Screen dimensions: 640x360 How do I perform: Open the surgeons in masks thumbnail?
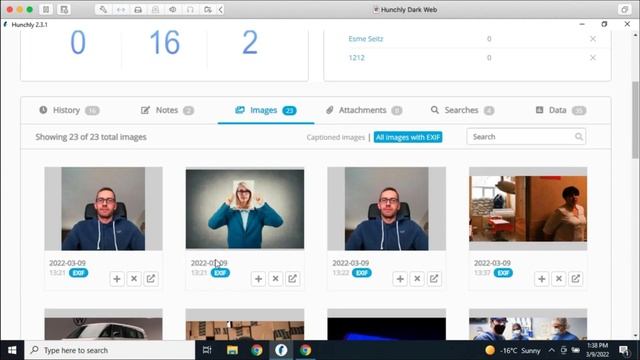point(528,324)
